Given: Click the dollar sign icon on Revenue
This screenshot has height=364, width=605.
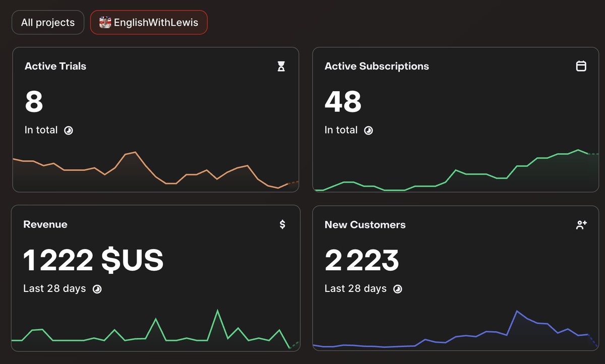Looking at the screenshot, I should tap(282, 224).
